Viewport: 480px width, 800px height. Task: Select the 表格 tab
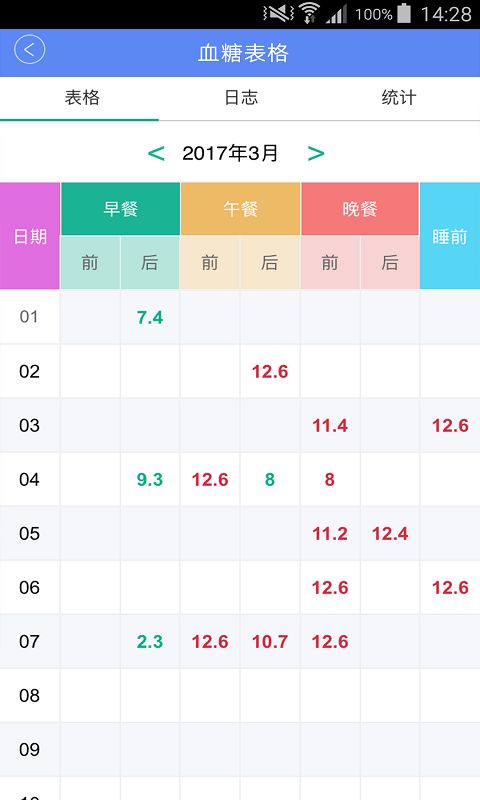pos(82,97)
